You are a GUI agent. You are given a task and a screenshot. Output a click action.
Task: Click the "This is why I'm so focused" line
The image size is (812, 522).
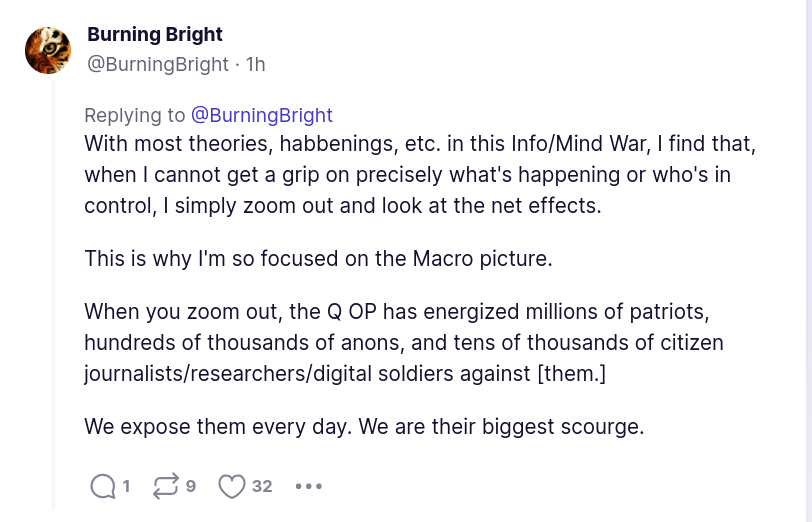pyautogui.click(x=318, y=258)
